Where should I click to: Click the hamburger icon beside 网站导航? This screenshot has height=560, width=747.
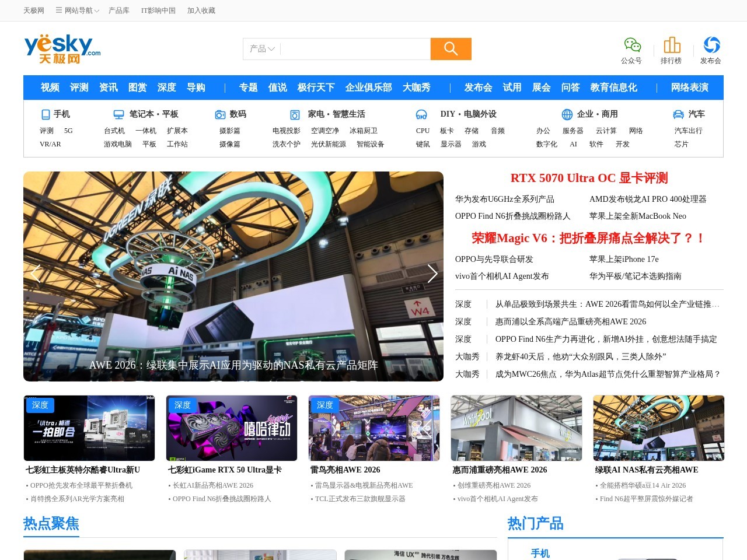pyautogui.click(x=58, y=10)
